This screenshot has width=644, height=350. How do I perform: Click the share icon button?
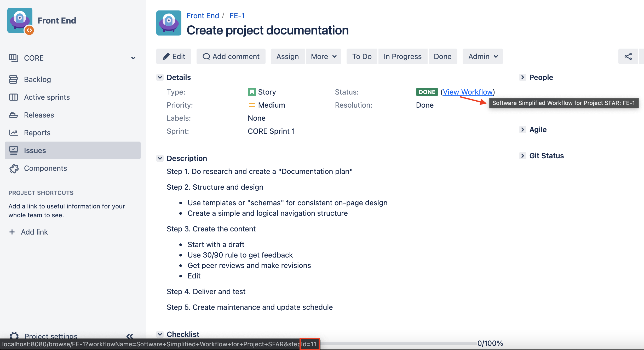(628, 56)
